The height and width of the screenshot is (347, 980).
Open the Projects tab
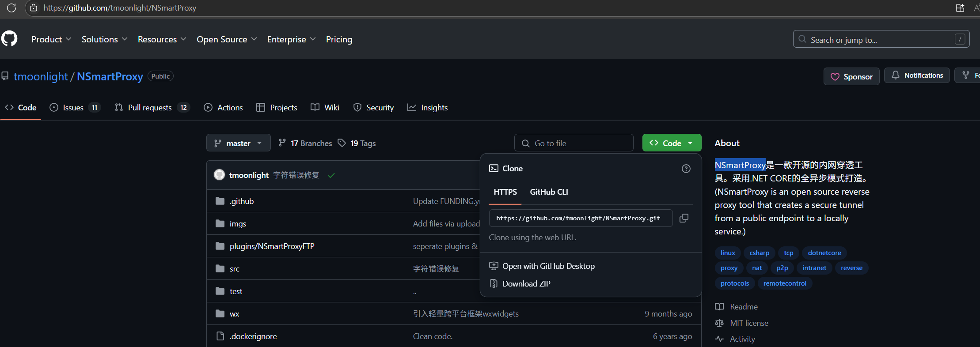point(277,108)
